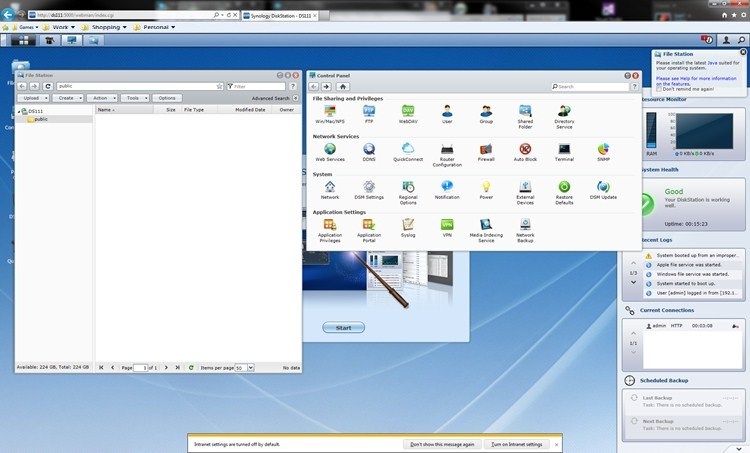The image size is (750, 453).
Task: Open File Station help button
Action: point(293,86)
